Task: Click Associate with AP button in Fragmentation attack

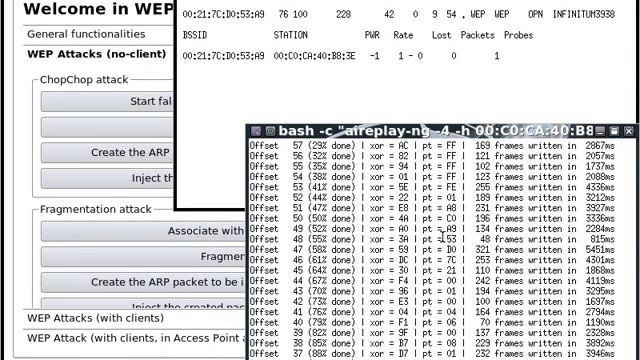Action: click(143, 231)
